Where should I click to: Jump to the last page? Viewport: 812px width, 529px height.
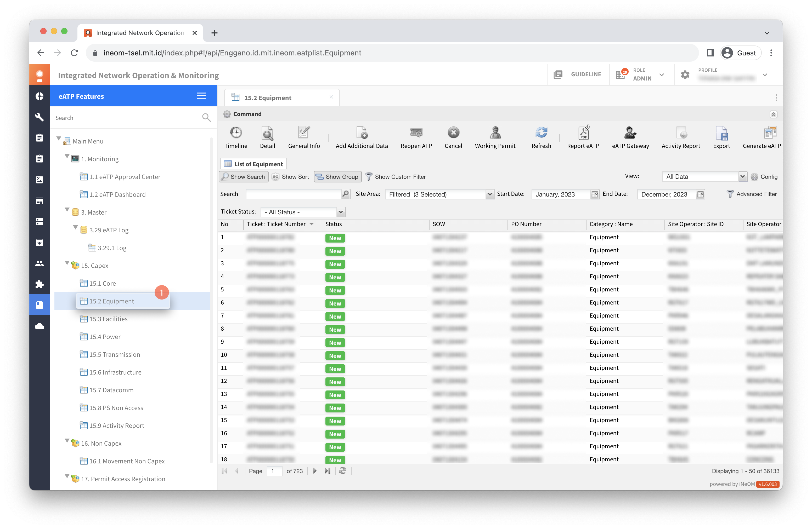click(x=327, y=471)
